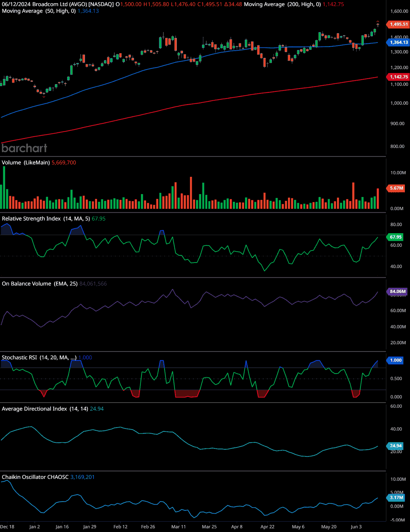Click the 0.500 Stochastic RSI axis label
The width and height of the screenshot is (410, 532).
pos(396,379)
